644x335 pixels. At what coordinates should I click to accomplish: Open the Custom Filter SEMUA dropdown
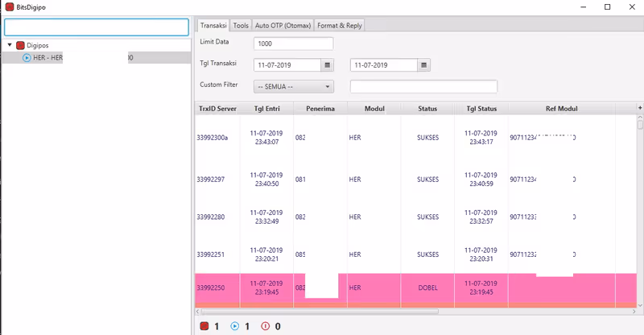[x=293, y=86]
